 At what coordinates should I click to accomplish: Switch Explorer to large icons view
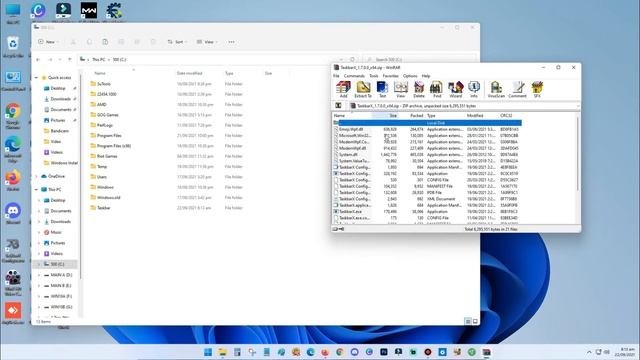coord(475,322)
